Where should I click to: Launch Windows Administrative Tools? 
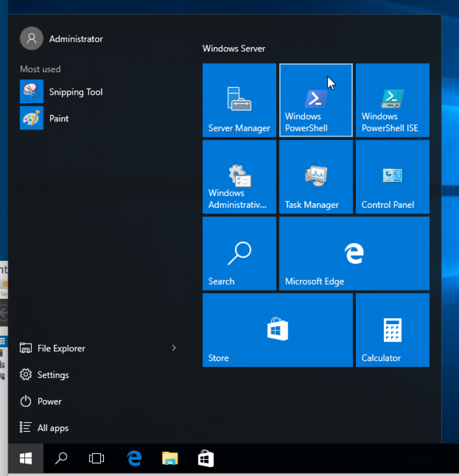[239, 177]
